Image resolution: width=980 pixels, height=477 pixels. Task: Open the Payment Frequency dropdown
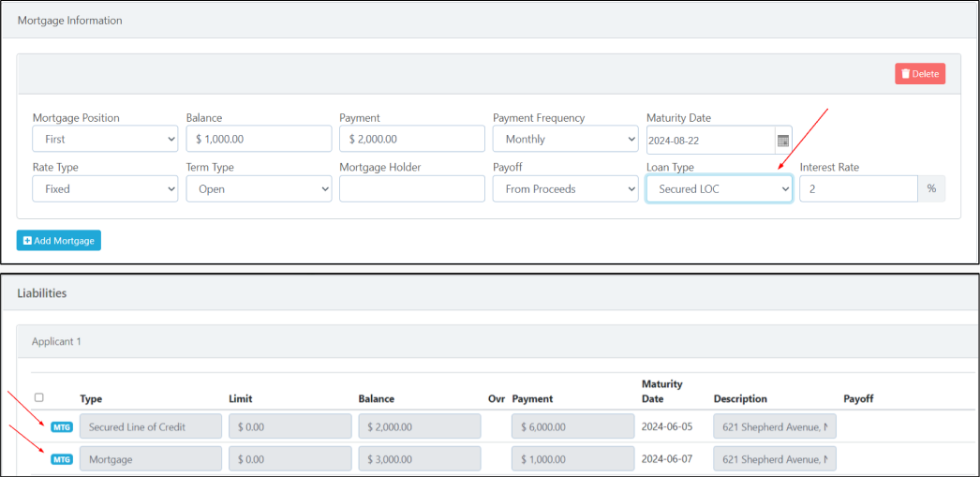pos(565,140)
